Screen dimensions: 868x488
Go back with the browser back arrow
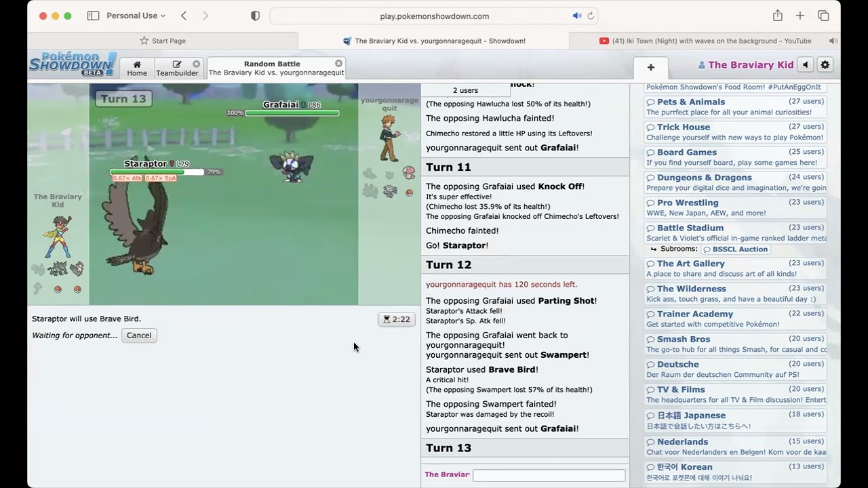pos(184,16)
